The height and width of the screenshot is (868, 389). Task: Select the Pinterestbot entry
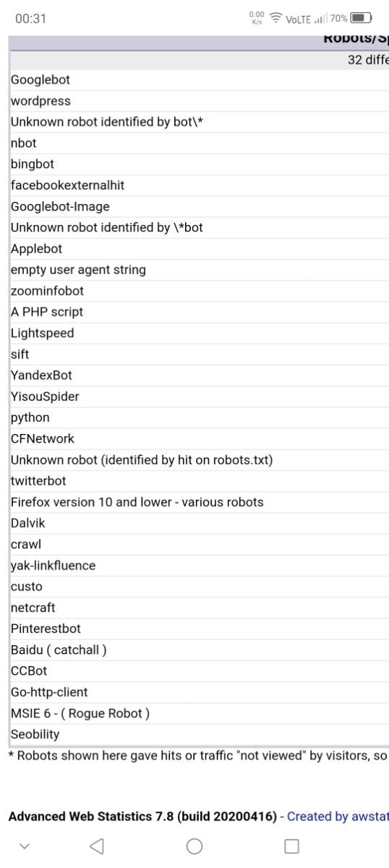tap(199, 629)
